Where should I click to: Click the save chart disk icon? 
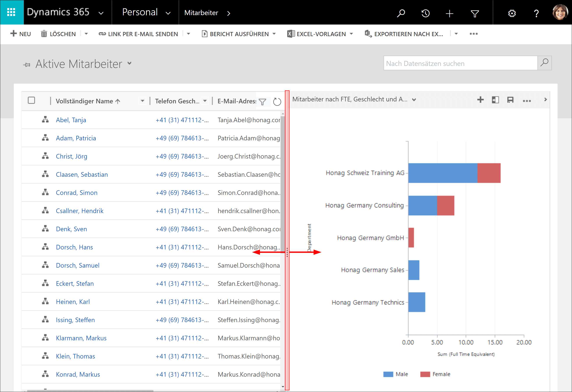[x=510, y=100]
